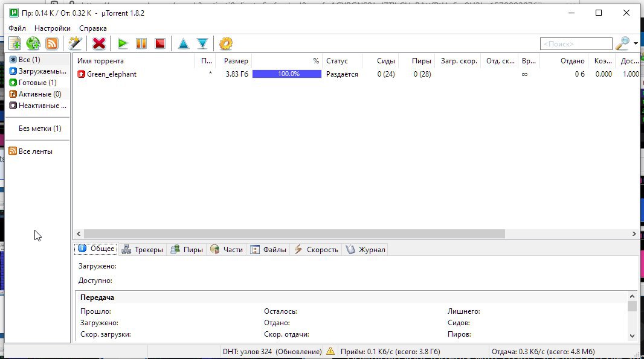Start torrent with green play icon

pyautogui.click(x=123, y=43)
